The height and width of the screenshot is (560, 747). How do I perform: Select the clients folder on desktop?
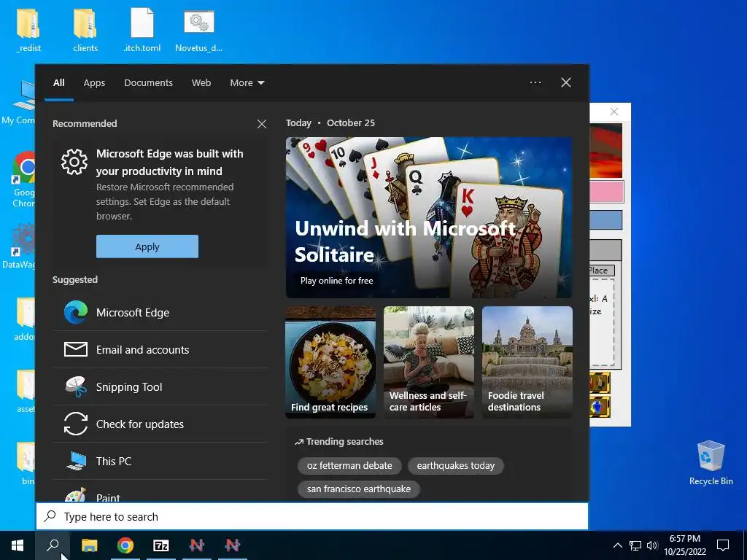coord(85,29)
